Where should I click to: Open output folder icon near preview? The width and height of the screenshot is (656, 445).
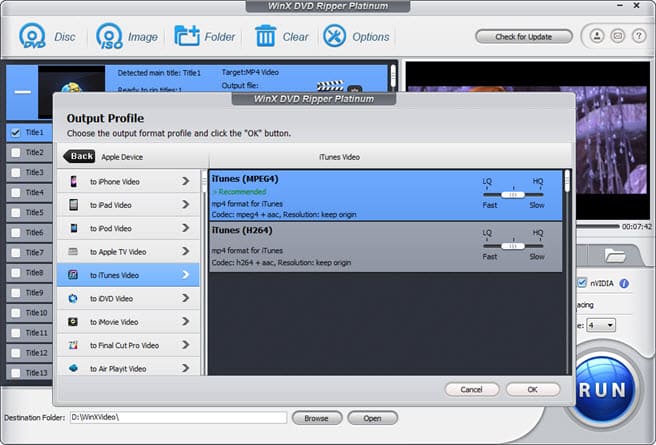pos(615,255)
